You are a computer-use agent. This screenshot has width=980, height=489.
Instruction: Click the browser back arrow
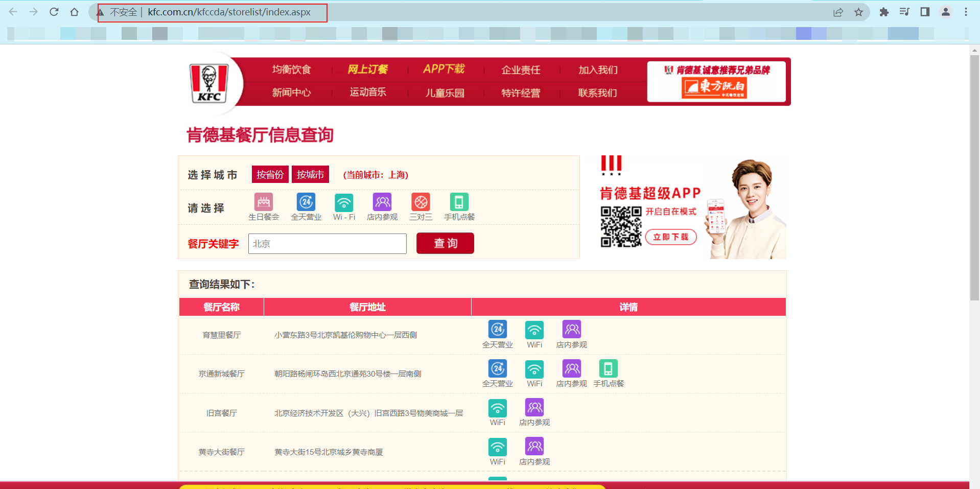pyautogui.click(x=13, y=12)
